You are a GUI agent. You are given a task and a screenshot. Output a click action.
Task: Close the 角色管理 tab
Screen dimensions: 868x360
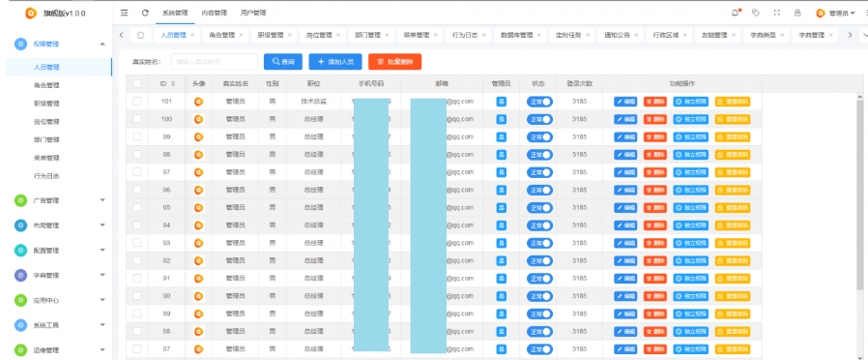coord(241,35)
